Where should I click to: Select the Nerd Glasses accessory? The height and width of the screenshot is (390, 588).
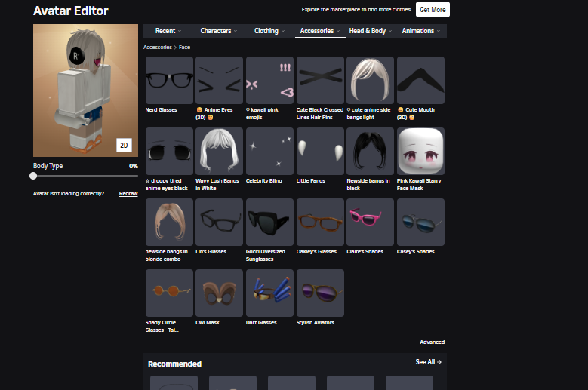(169, 80)
